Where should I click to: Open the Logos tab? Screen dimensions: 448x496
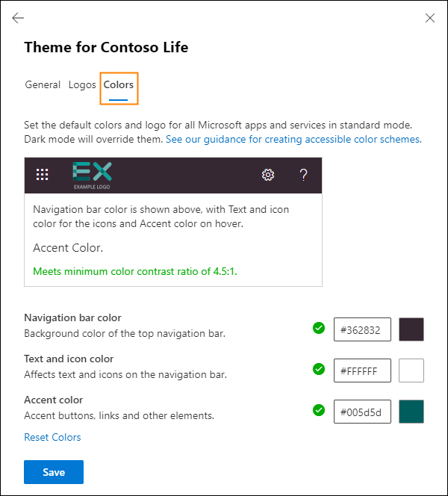click(82, 85)
